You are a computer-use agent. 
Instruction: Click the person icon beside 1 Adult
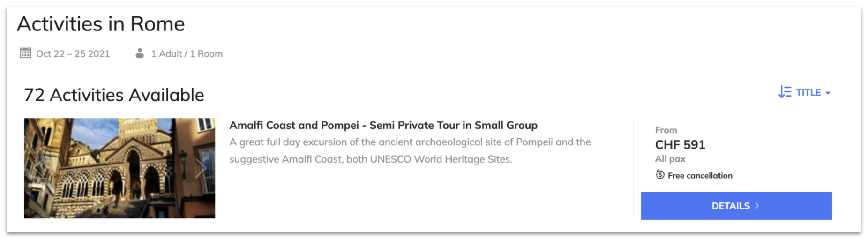(139, 53)
